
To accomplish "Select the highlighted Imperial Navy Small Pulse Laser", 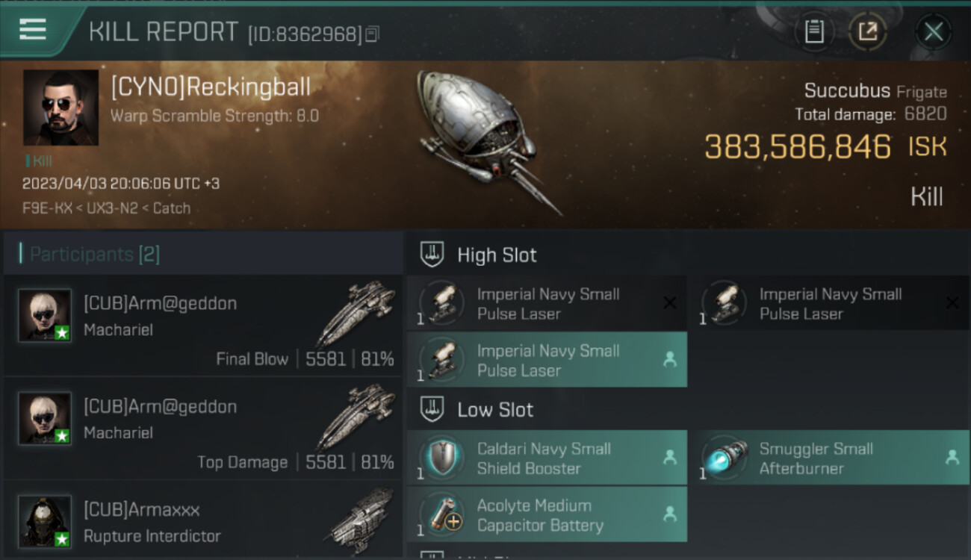I will 547,360.
